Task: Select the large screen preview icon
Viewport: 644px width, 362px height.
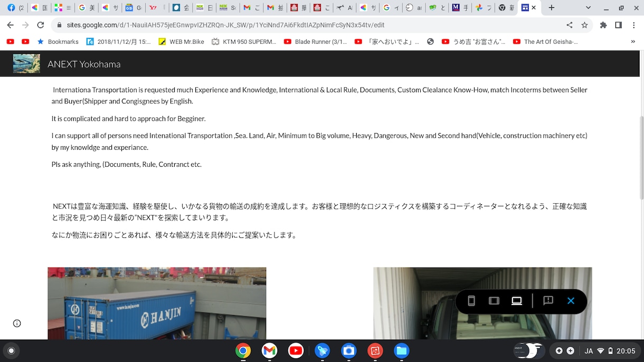Action: point(517,301)
